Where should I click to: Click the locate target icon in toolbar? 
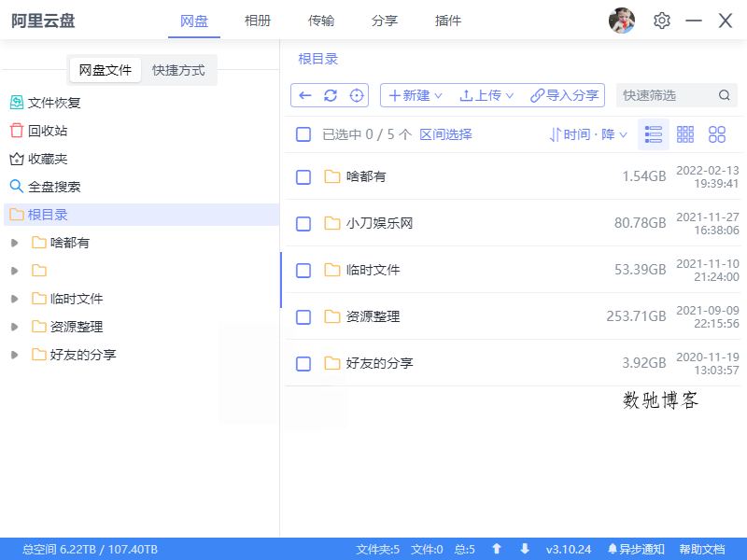point(357,95)
